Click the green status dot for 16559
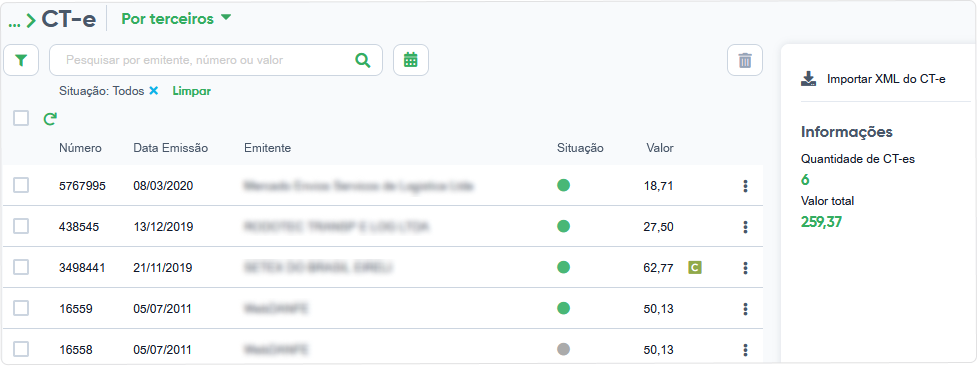This screenshot has width=977, height=366. pyautogui.click(x=563, y=308)
